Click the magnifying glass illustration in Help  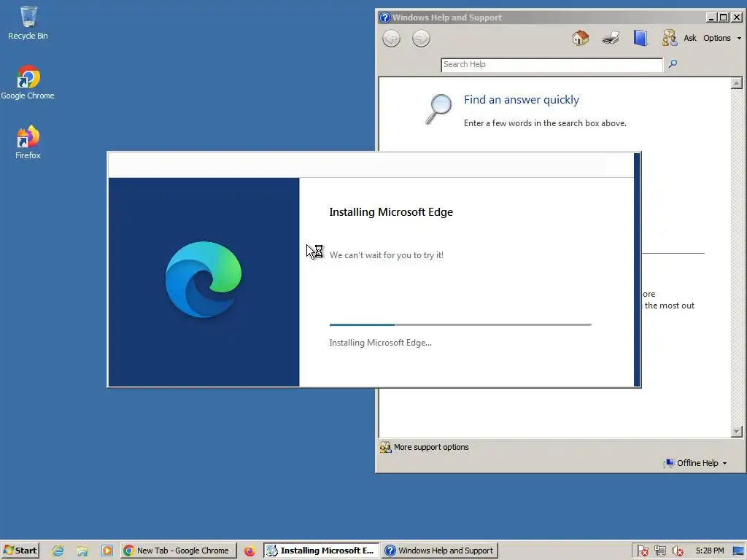click(438, 109)
